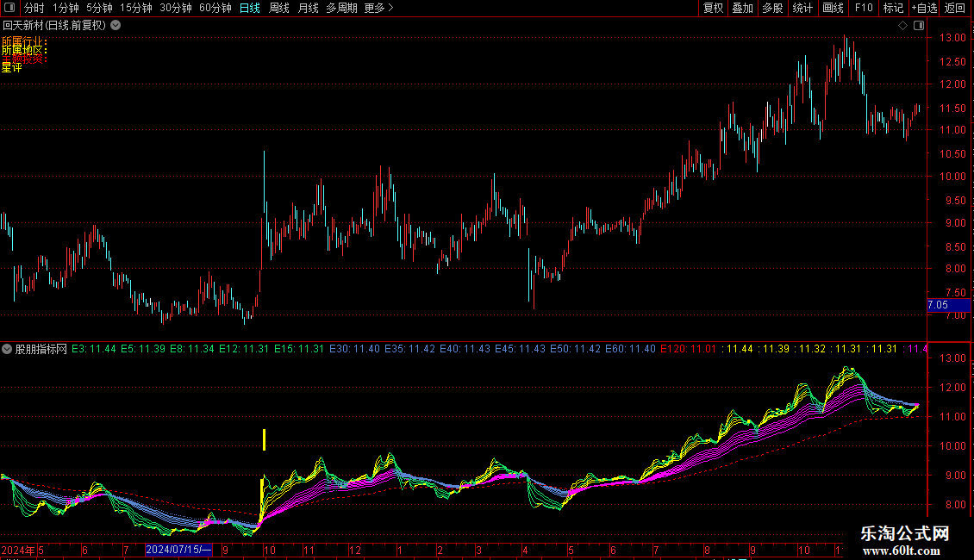
Task: Click the 2024/07/15 date marker on timeline
Action: 178,550
